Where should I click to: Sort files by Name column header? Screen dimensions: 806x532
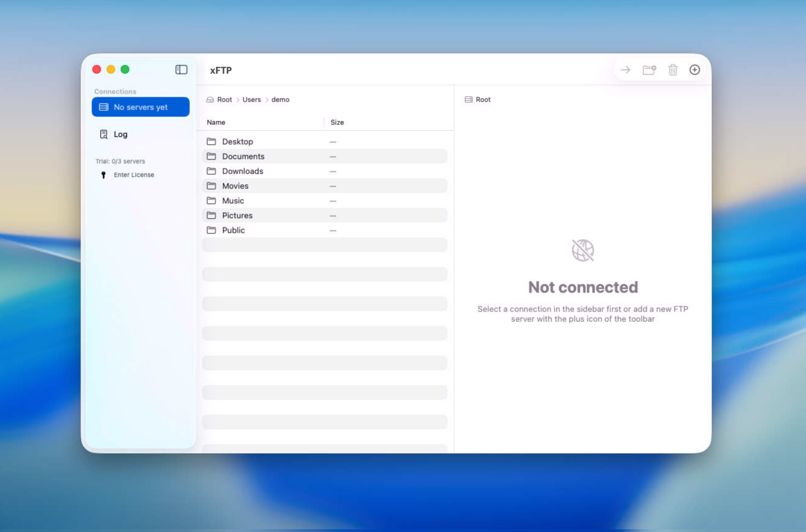(x=216, y=122)
